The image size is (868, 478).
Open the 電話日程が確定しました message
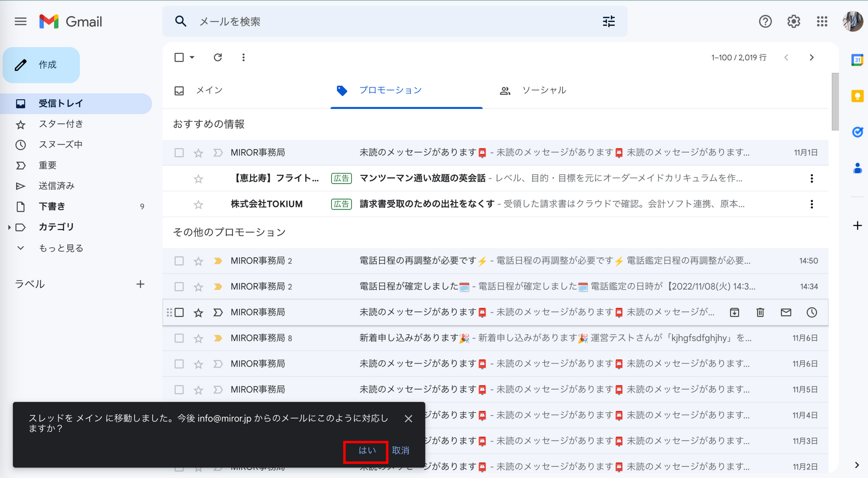tap(495, 287)
